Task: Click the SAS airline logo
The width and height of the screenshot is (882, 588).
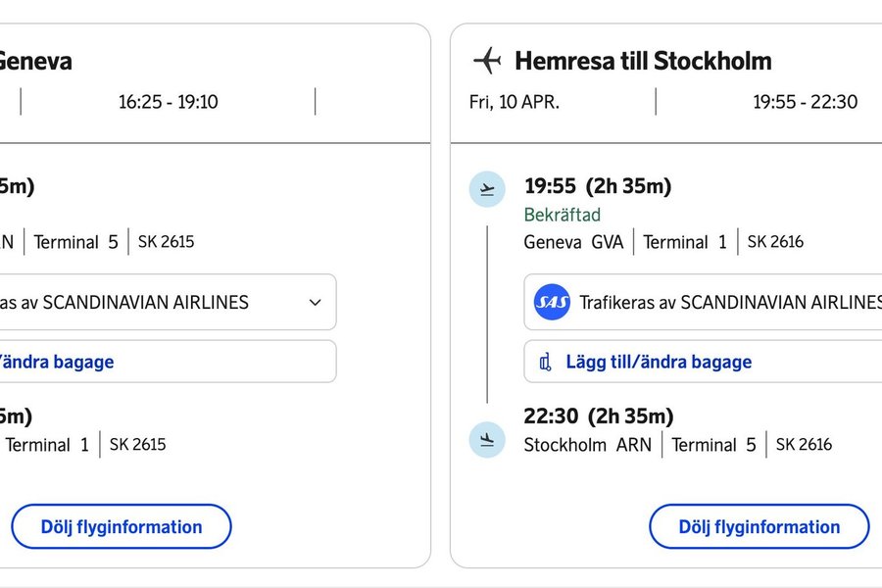Action: [552, 303]
